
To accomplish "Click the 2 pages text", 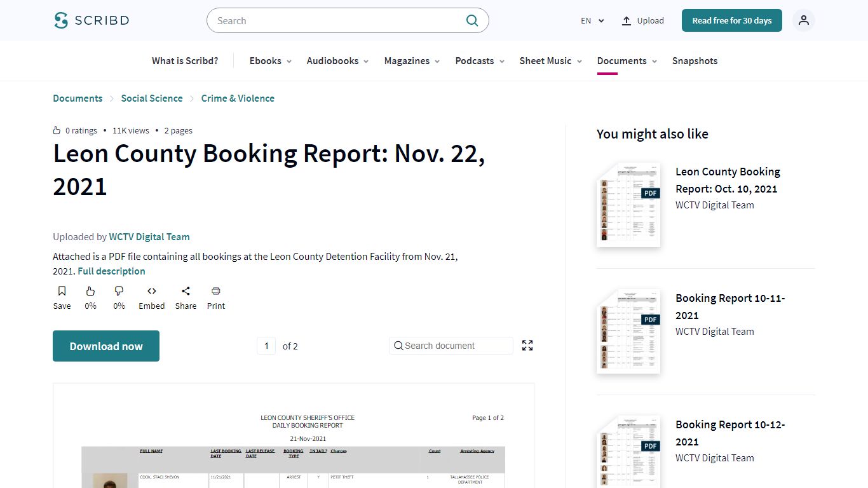I will click(x=179, y=130).
